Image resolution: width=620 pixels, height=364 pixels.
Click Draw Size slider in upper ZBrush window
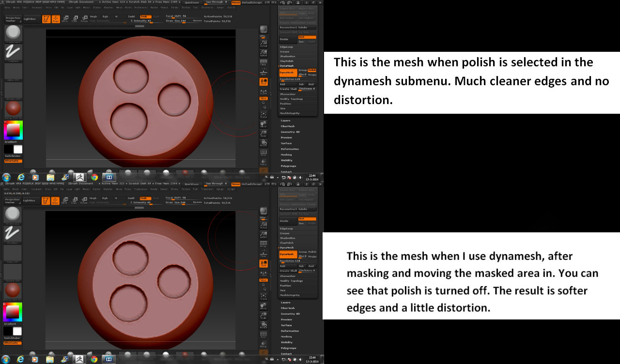184,21
